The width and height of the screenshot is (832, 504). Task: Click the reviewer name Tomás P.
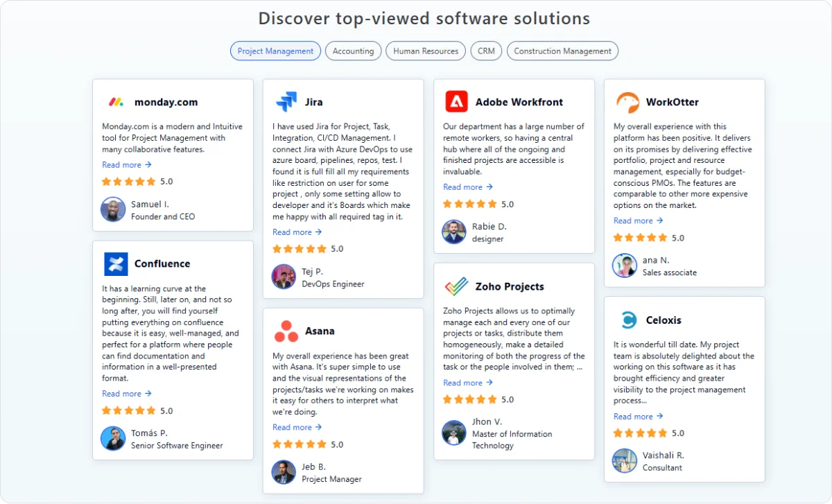tap(149, 433)
